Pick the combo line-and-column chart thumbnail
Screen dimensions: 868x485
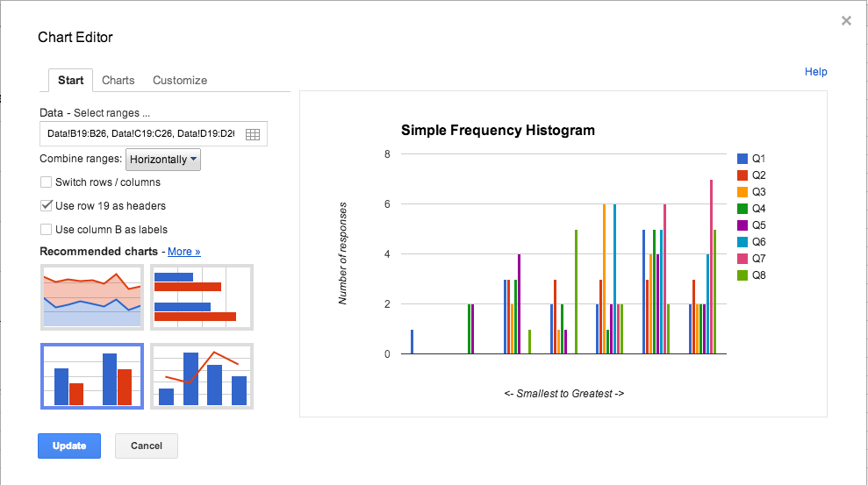[x=201, y=376]
